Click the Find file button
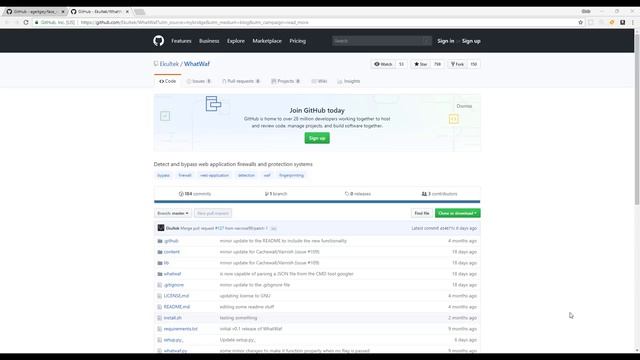This screenshot has width=640, height=360. click(422, 213)
